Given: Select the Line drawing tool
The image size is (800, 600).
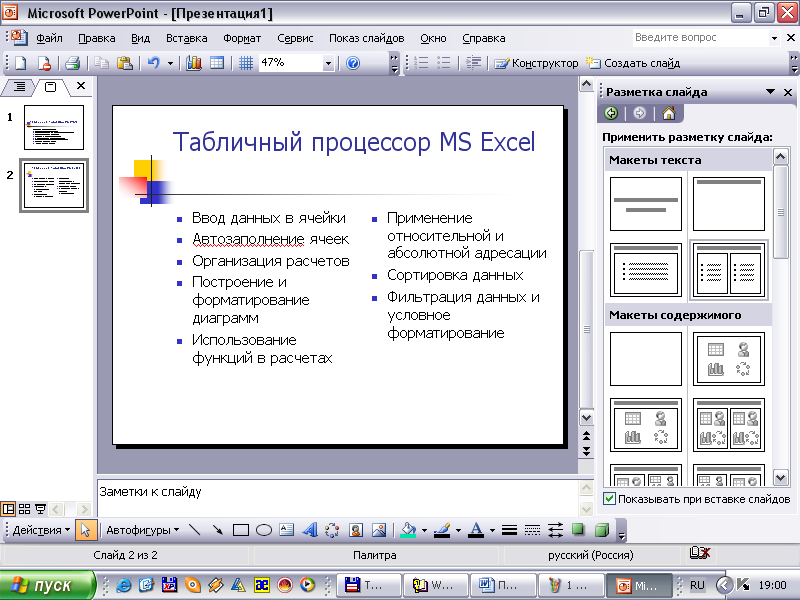Looking at the screenshot, I should tap(194, 530).
